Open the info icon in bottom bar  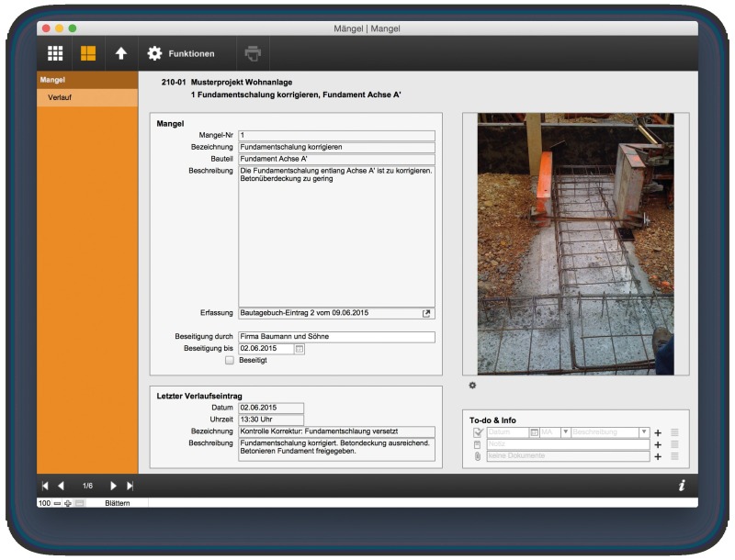point(682,486)
